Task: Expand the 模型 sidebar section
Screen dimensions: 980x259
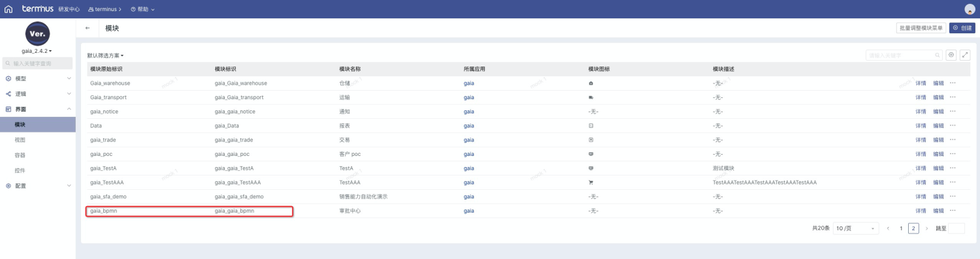Action: [37, 78]
